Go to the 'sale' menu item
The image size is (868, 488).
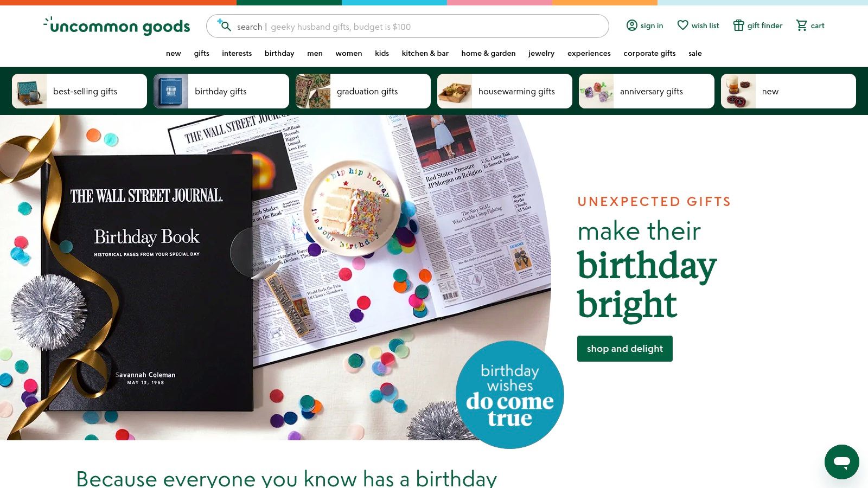point(695,53)
